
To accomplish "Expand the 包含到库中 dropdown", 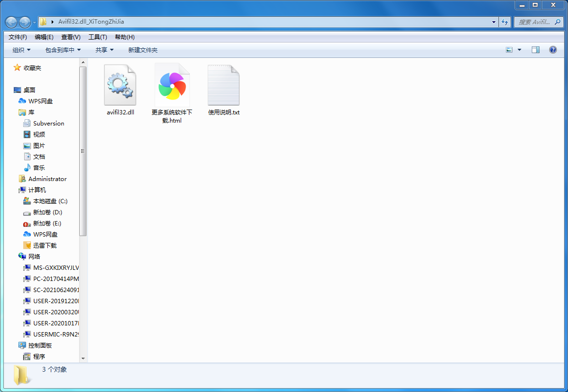I will pos(63,50).
